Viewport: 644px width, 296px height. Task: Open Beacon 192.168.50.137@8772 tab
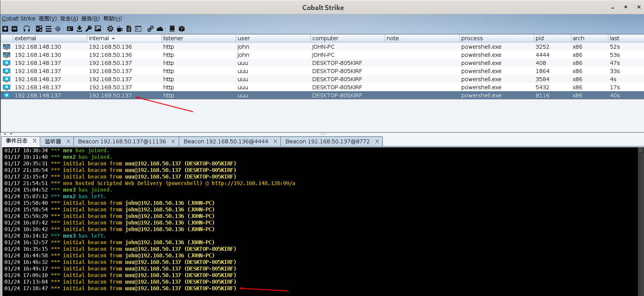(327, 141)
